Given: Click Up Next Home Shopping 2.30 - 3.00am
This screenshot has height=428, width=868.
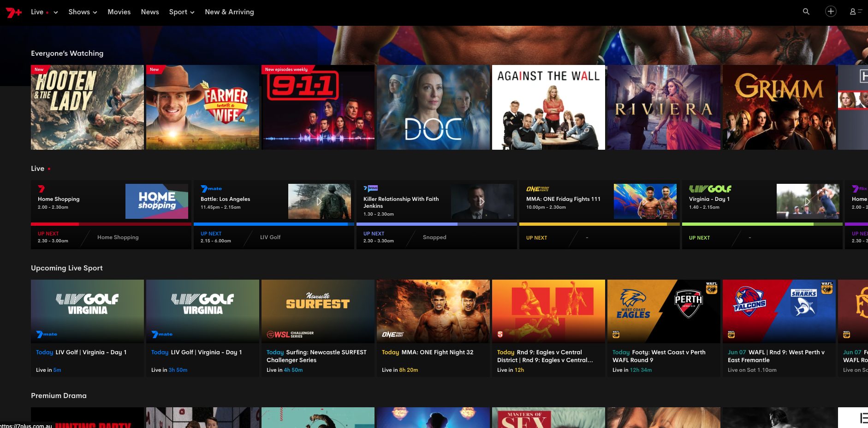Looking at the screenshot, I should point(111,237).
